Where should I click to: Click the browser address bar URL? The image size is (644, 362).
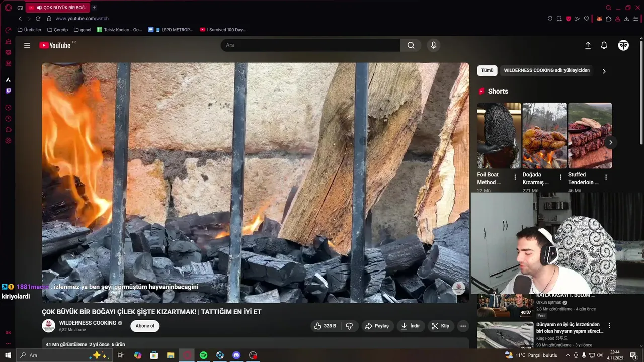(82, 19)
